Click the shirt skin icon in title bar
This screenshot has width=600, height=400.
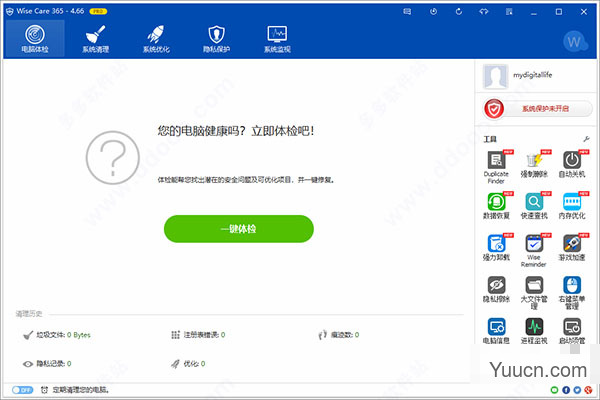484,11
